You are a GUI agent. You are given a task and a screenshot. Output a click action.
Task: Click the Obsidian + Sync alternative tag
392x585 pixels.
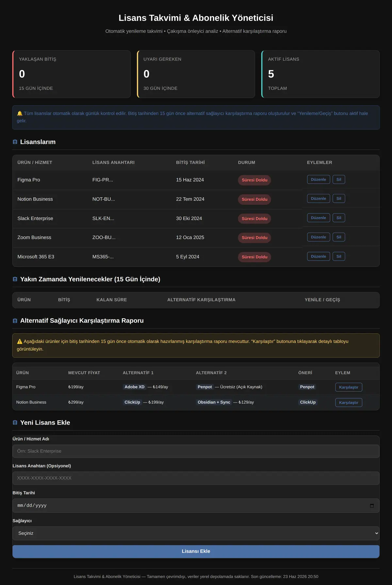pos(214,402)
